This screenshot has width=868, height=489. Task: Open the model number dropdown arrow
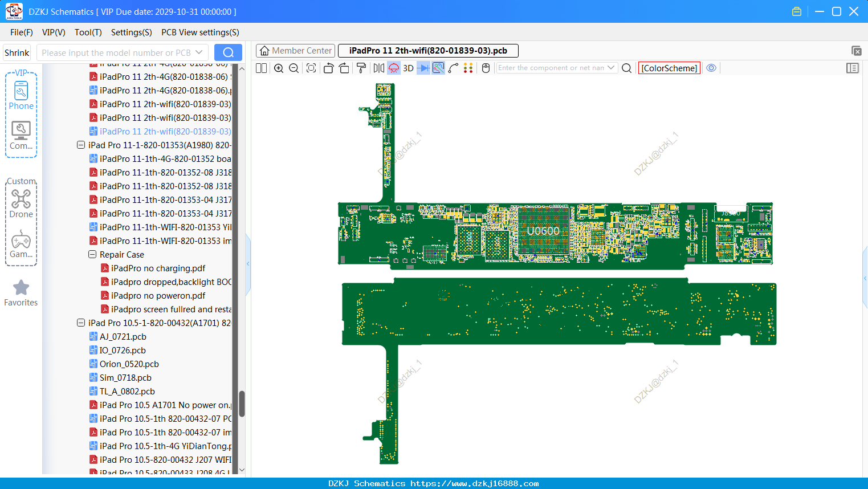199,52
